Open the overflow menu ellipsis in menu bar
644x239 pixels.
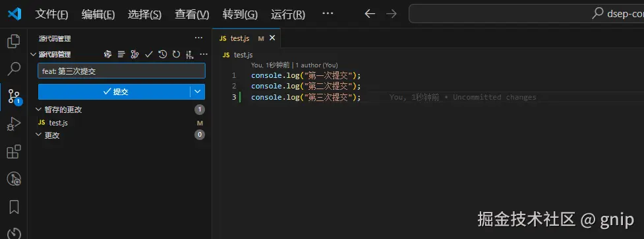tap(328, 14)
